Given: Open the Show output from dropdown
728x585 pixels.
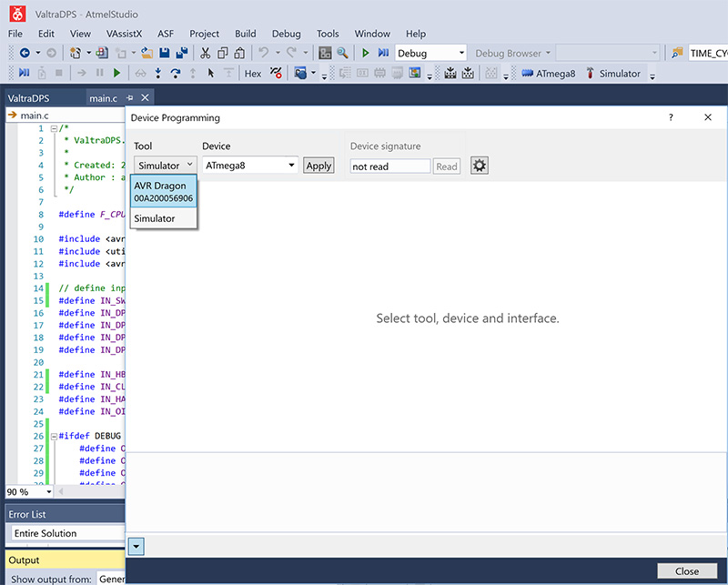Looking at the screenshot, I should [x=111, y=579].
